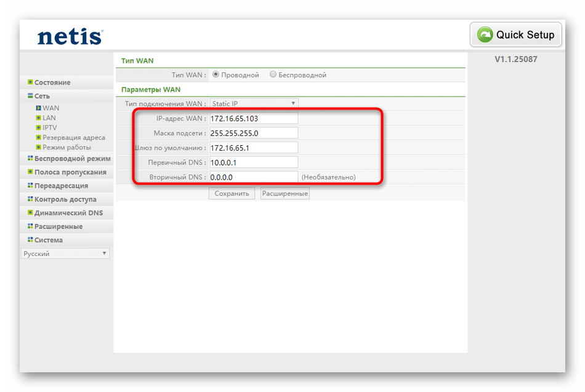Image resolution: width=585 pixels, height=392 pixels.
Task: Expand the Переадресация menu section
Action: [x=61, y=186]
